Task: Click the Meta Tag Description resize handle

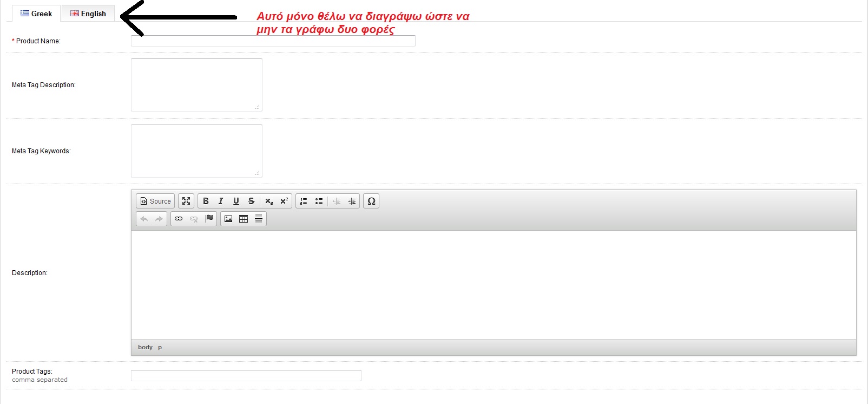Action: point(258,107)
